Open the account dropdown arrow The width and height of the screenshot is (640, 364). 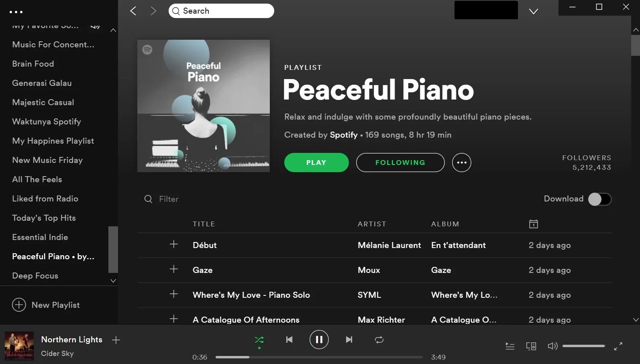tap(534, 11)
